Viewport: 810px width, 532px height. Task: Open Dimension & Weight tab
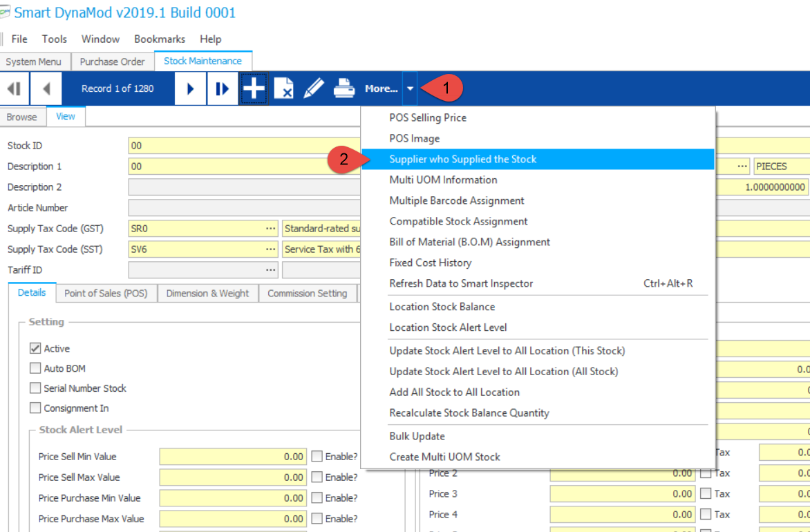[x=207, y=294]
